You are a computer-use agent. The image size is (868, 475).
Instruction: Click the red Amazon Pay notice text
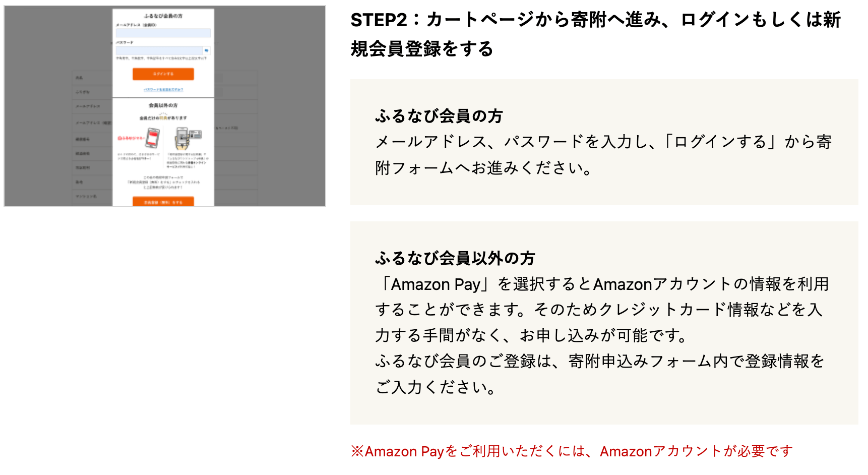pos(572,451)
